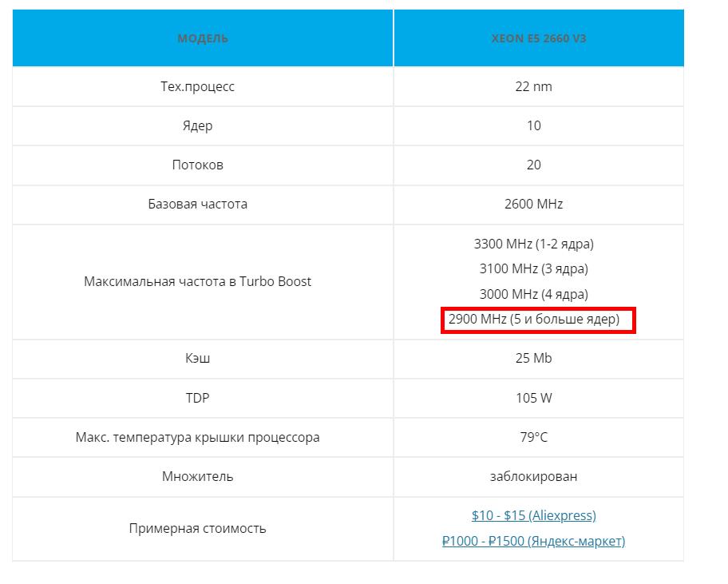The height and width of the screenshot is (584, 728).
Task: Select the 3300 MHz (1-2 ядра) line
Action: tap(533, 243)
